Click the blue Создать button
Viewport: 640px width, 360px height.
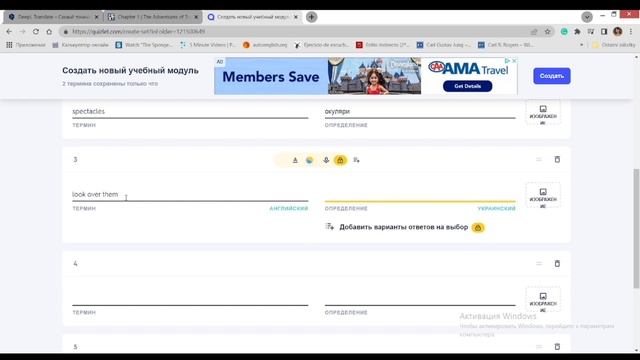(551, 76)
